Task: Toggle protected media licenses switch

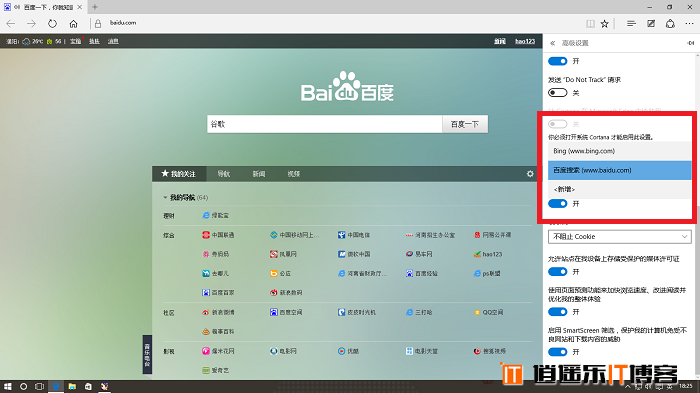Action: click(557, 272)
